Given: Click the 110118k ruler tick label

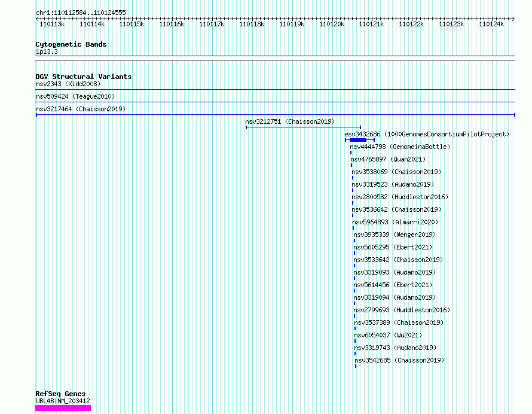Looking at the screenshot, I should (252, 24).
